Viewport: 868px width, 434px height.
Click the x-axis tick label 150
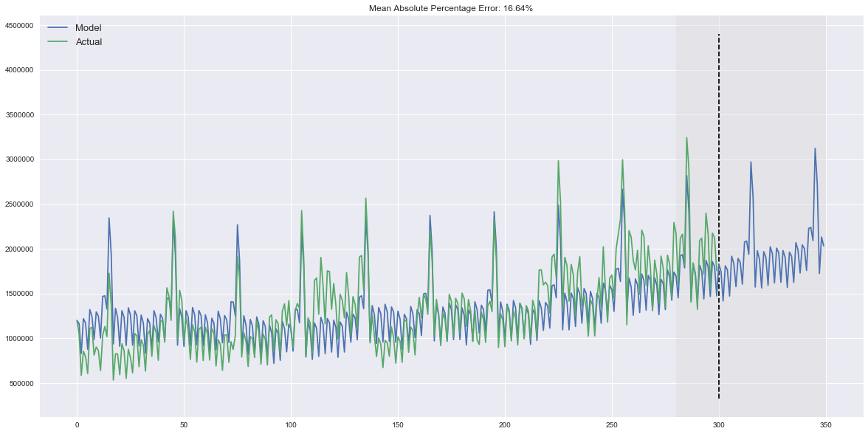point(398,426)
